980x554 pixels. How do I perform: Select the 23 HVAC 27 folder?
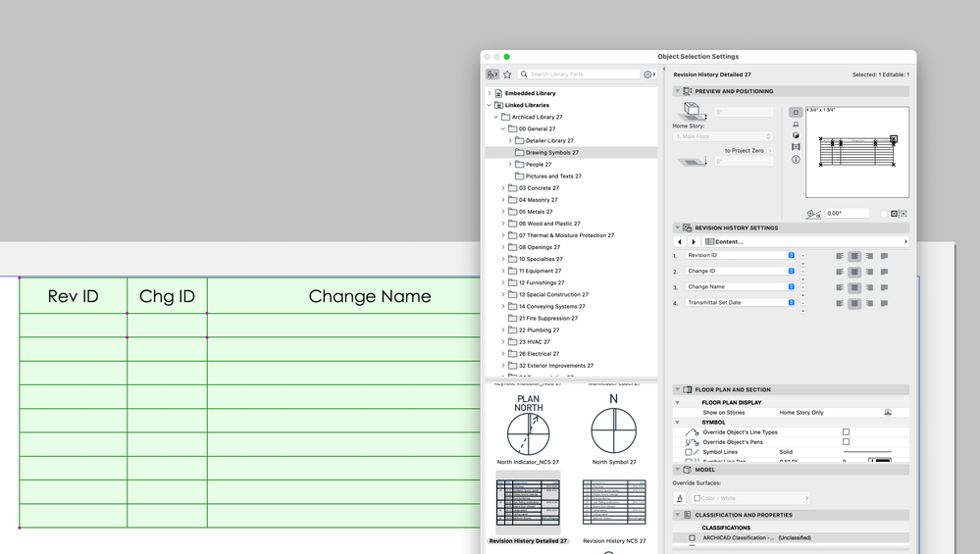tap(536, 342)
